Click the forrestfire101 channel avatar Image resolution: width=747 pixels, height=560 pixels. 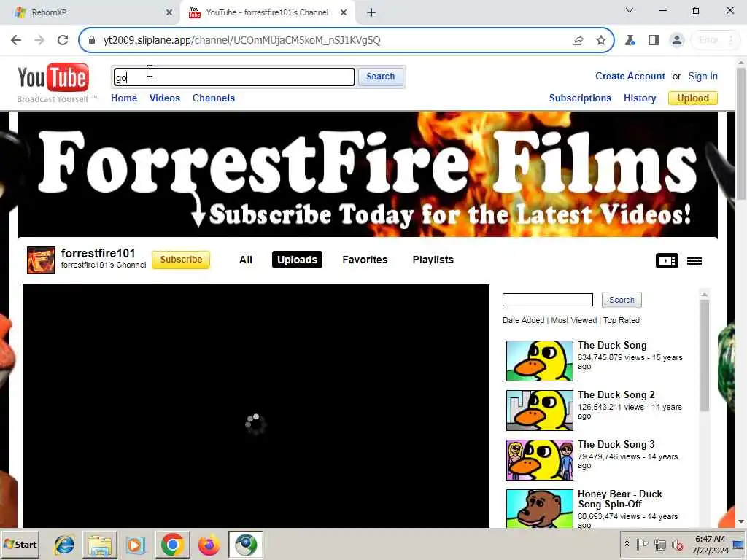pyautogui.click(x=41, y=260)
